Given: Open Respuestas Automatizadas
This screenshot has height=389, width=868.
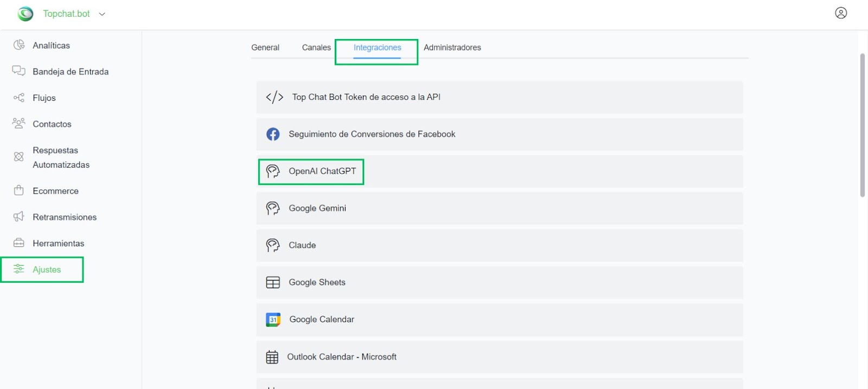Looking at the screenshot, I should tap(61, 157).
